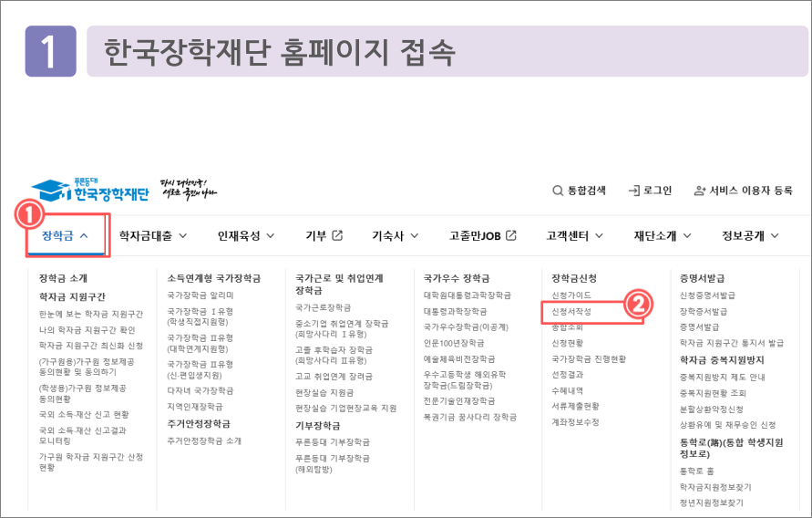812x518 pixels.
Task: Expand the 인재육성 chevron
Action: point(271,235)
